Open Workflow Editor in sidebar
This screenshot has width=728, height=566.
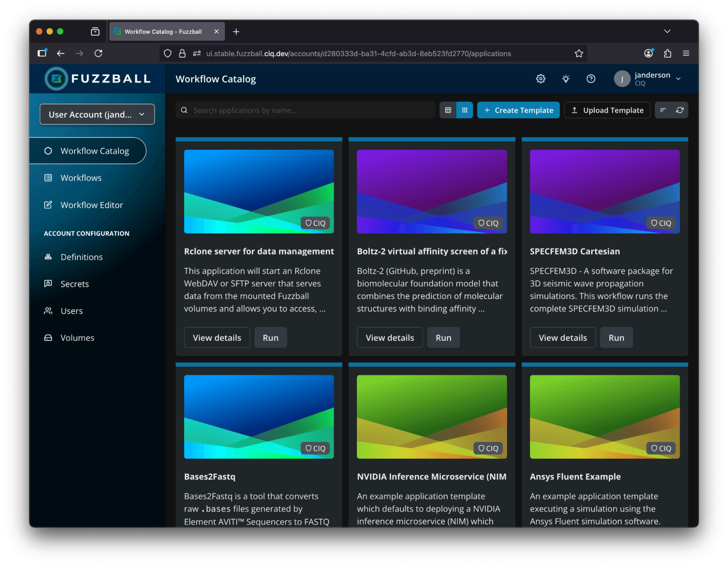92,205
